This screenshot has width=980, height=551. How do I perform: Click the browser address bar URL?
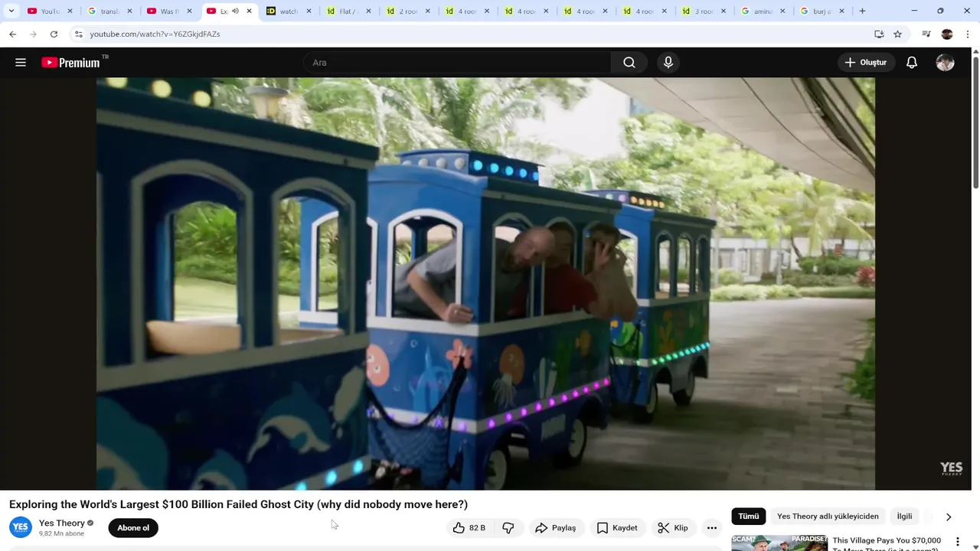point(155,34)
